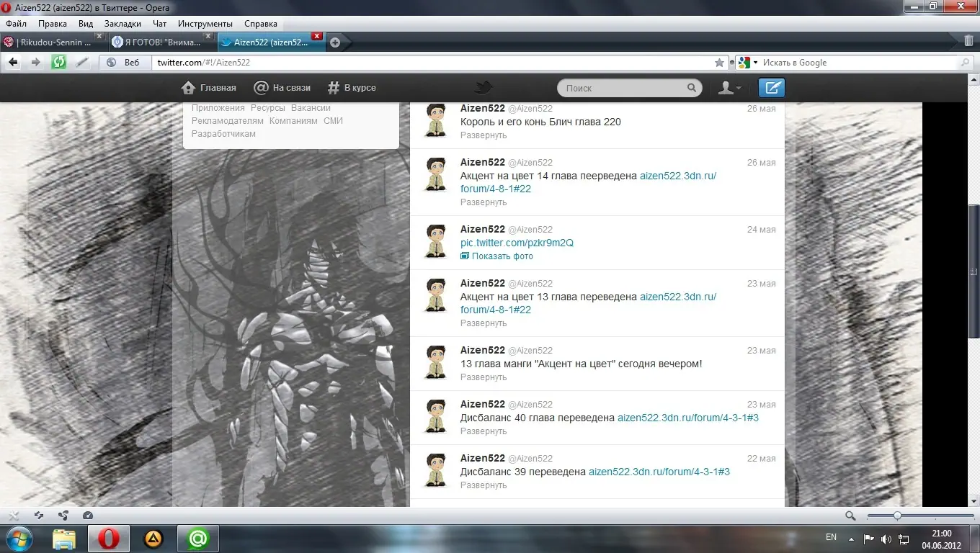This screenshot has width=980, height=553.
Task: Show photo in the pic.twitter.com tweet
Action: click(x=502, y=256)
